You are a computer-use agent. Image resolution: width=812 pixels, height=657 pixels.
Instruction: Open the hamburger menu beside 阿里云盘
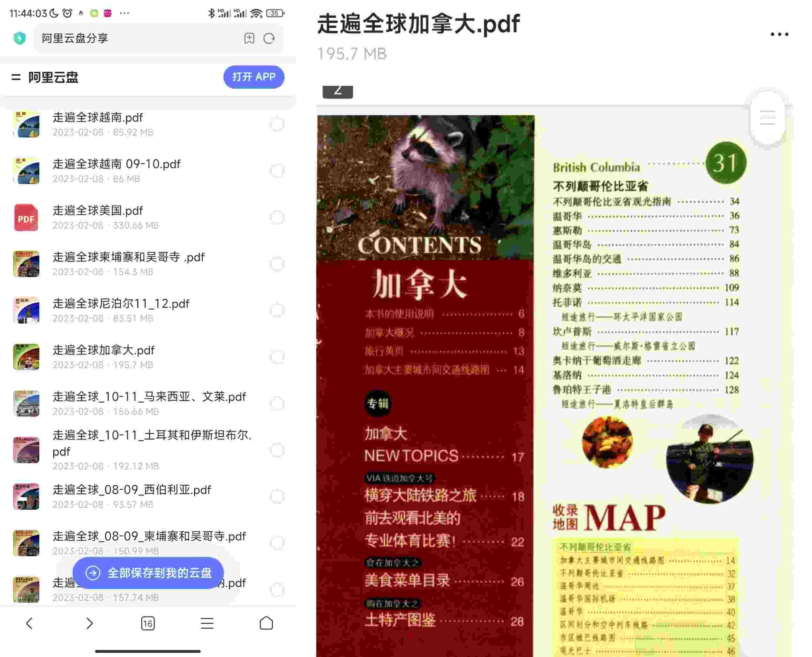click(16, 77)
